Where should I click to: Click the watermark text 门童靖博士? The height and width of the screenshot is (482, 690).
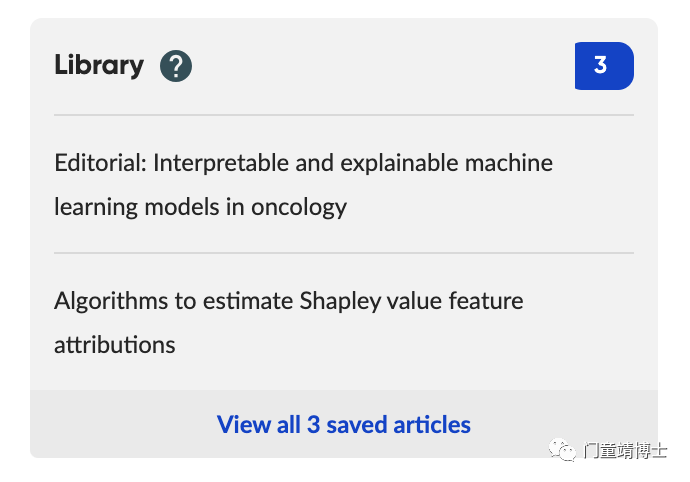pyautogui.click(x=625, y=450)
